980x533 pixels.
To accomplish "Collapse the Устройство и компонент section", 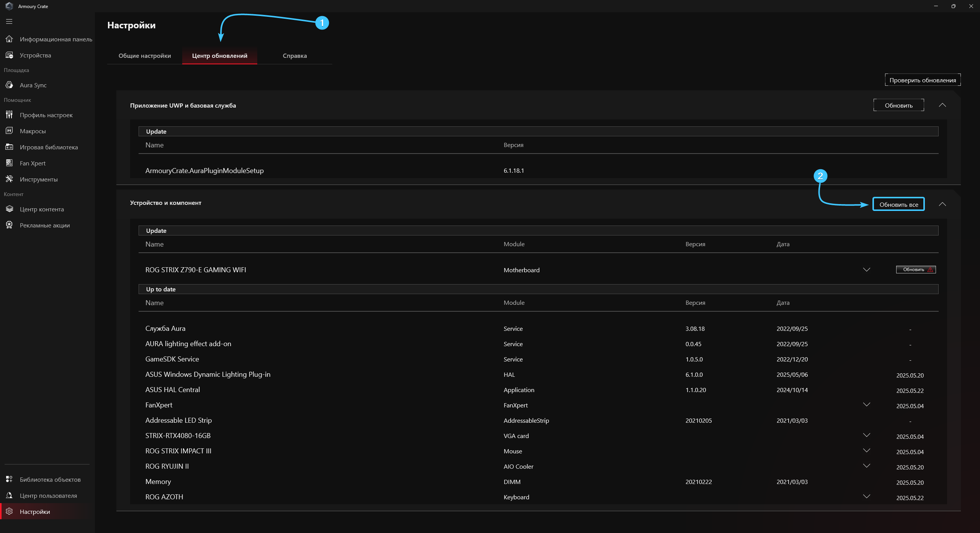I will click(x=942, y=204).
